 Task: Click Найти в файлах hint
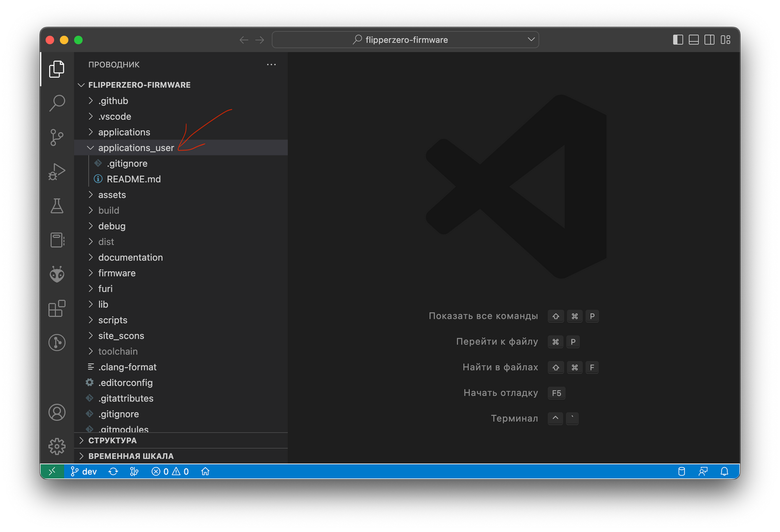point(500,367)
